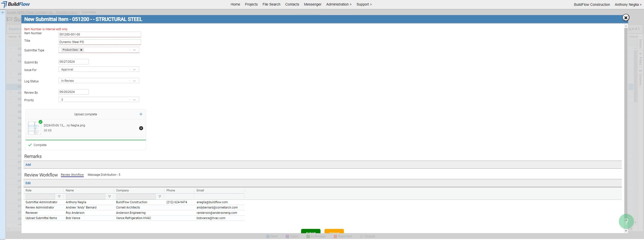This screenshot has width=644, height=240.
Task: Open Messenger
Action: (312, 4)
